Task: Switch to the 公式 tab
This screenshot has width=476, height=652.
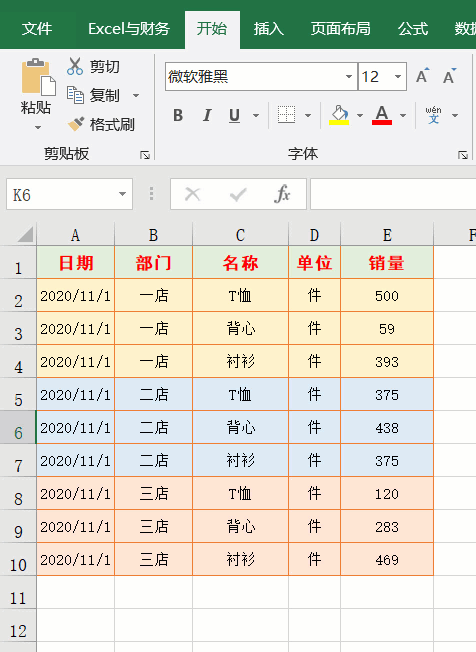Action: point(413,29)
